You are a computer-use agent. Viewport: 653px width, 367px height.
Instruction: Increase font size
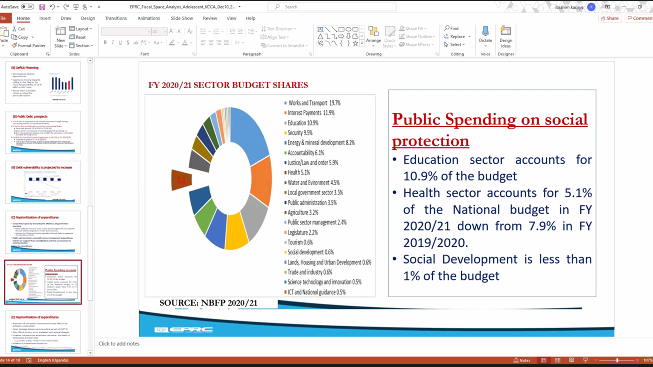(172, 32)
